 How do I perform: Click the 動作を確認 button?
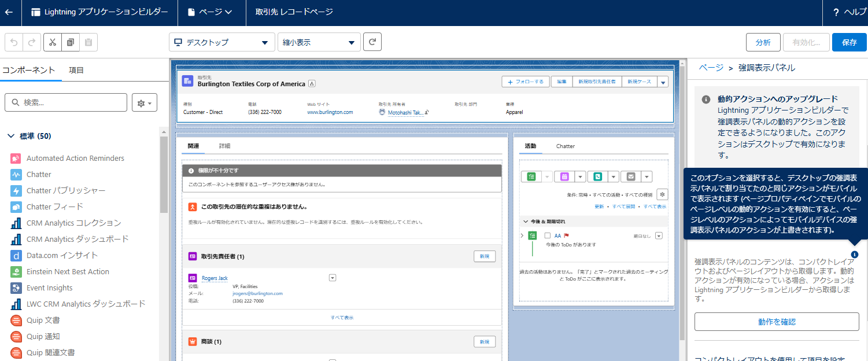click(777, 322)
